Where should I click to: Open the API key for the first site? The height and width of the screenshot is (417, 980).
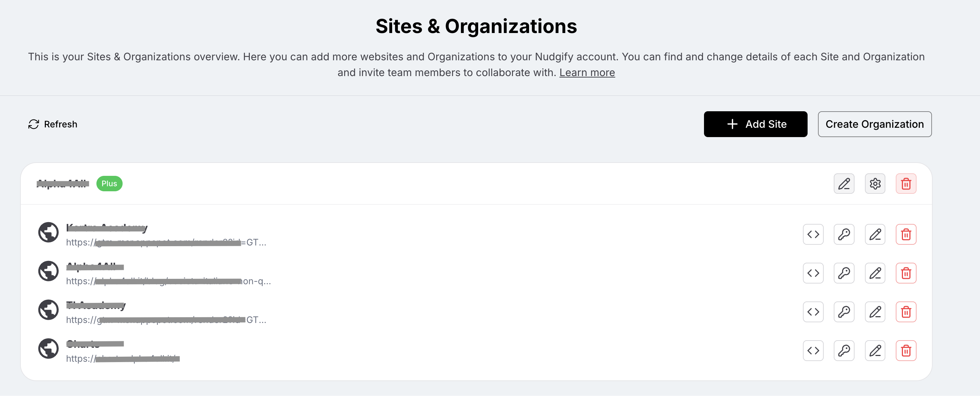844,234
